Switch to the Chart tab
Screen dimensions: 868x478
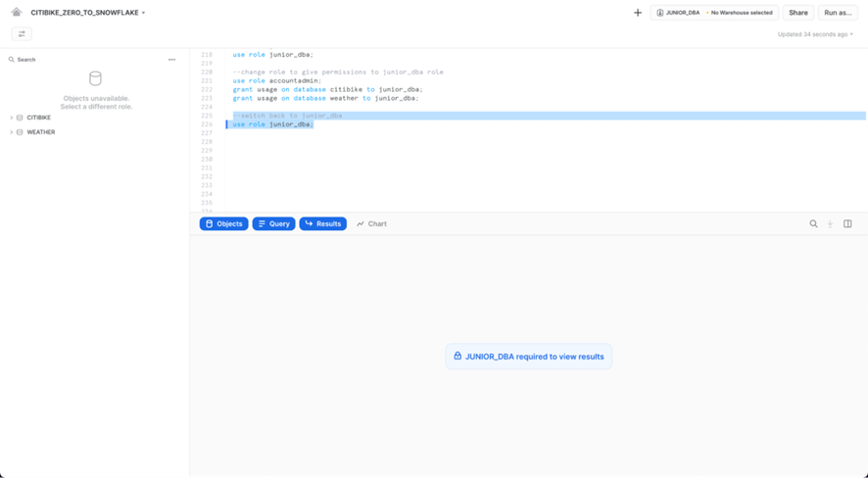click(371, 224)
